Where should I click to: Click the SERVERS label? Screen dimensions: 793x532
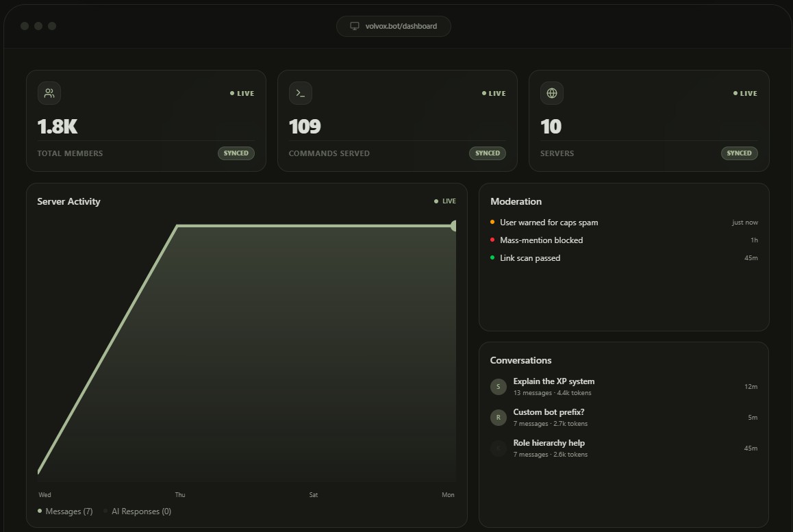(x=557, y=153)
